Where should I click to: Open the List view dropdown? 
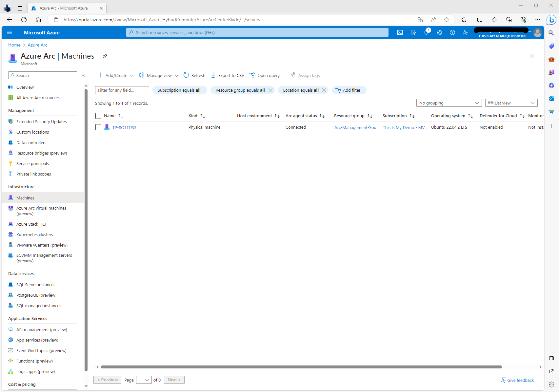point(511,103)
